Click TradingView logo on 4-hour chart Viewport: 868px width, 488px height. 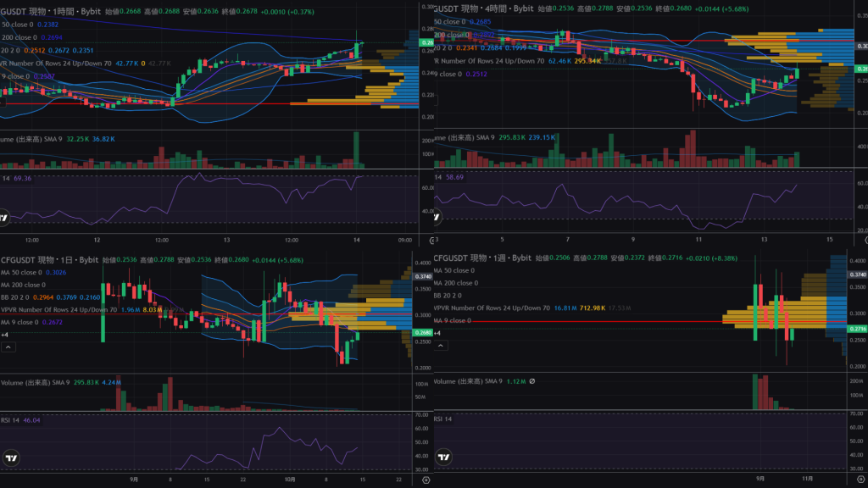click(x=437, y=218)
